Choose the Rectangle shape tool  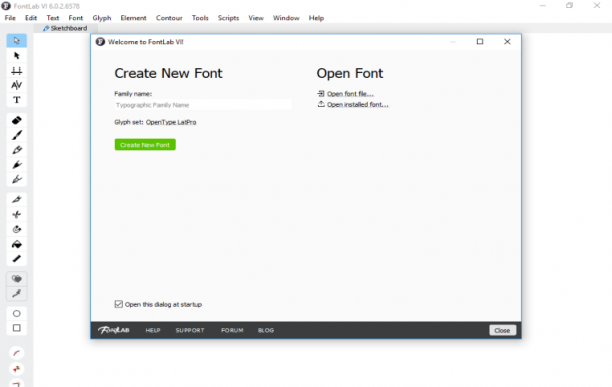point(16,328)
